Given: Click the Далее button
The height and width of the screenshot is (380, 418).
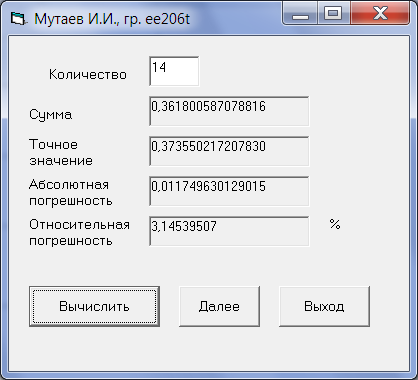Looking at the screenshot, I should (219, 306).
